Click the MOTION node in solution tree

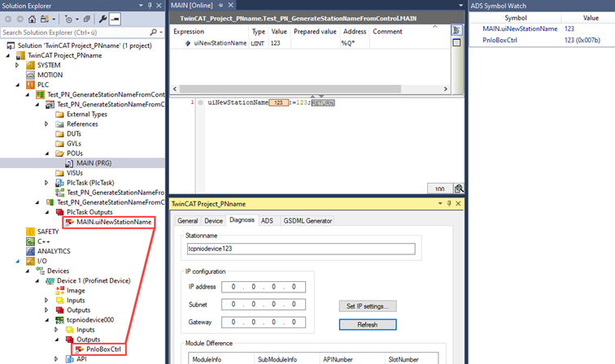(x=50, y=75)
